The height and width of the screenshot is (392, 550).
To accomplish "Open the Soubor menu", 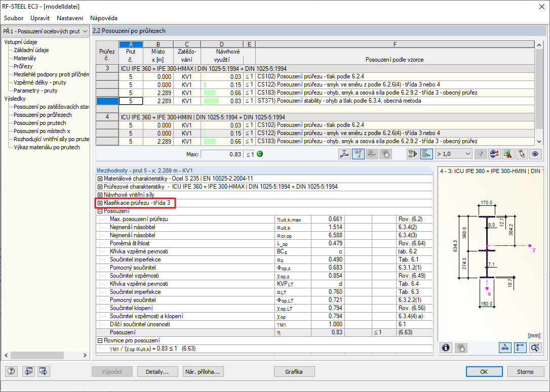I will tap(14, 18).
